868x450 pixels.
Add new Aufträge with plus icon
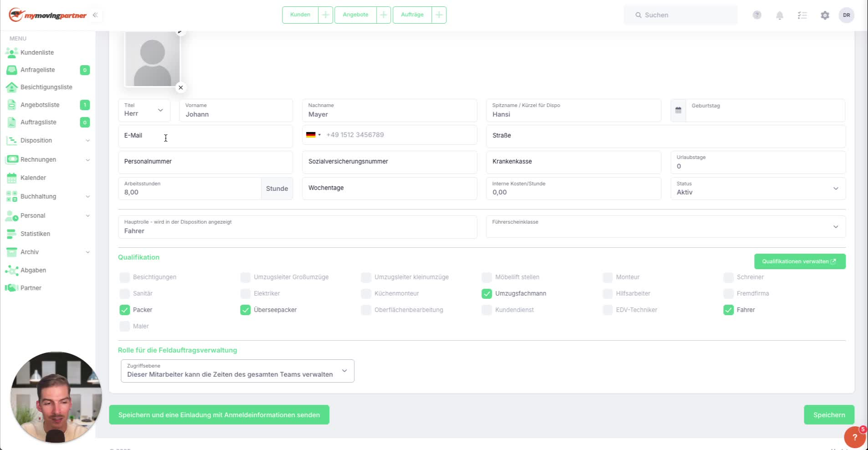[439, 15]
